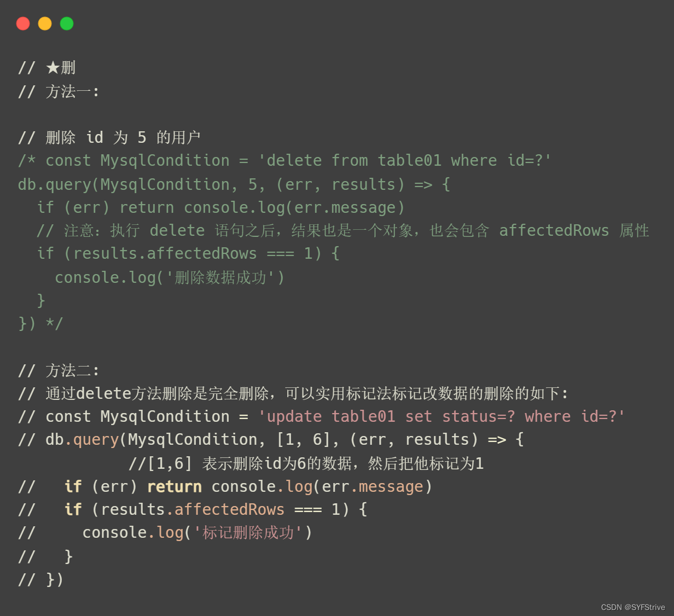Click the 'delete from table01 where id=?' string

(x=404, y=161)
